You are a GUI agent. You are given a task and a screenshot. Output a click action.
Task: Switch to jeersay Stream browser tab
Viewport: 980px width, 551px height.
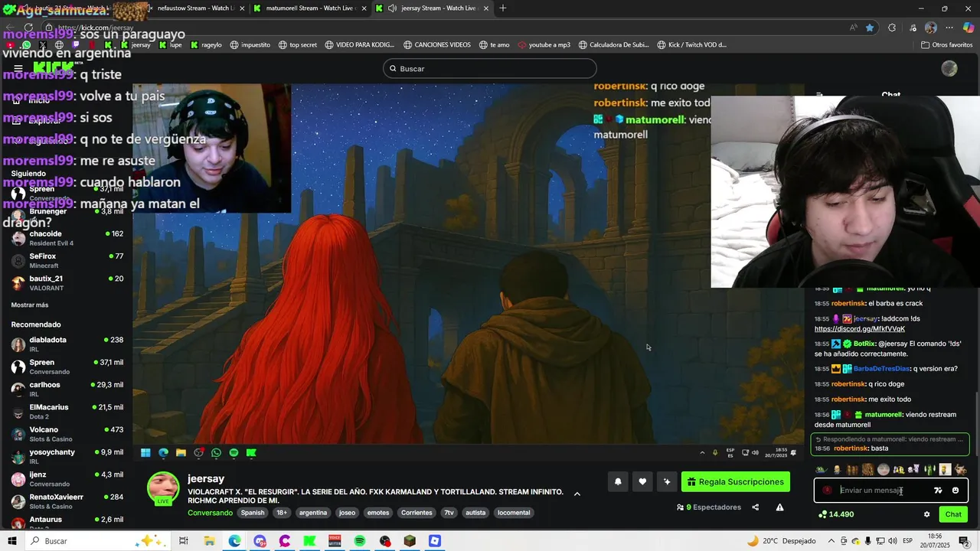click(x=433, y=8)
